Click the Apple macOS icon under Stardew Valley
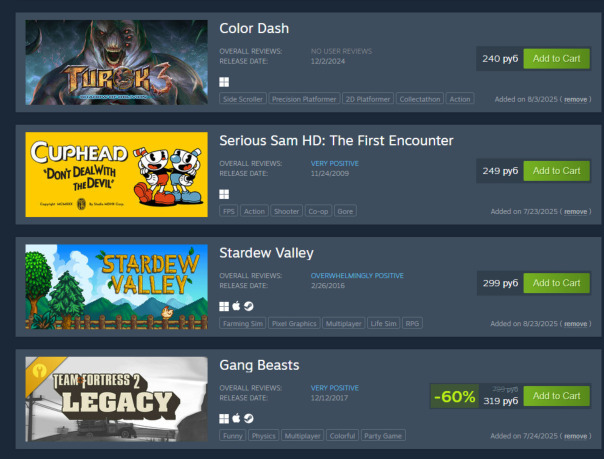 tap(236, 306)
